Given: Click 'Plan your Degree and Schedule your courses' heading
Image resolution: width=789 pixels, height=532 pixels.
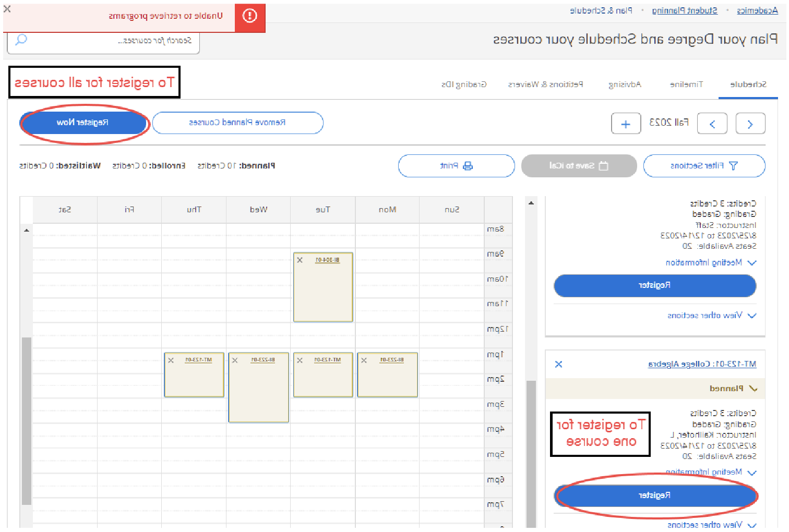Looking at the screenshot, I should point(636,40).
